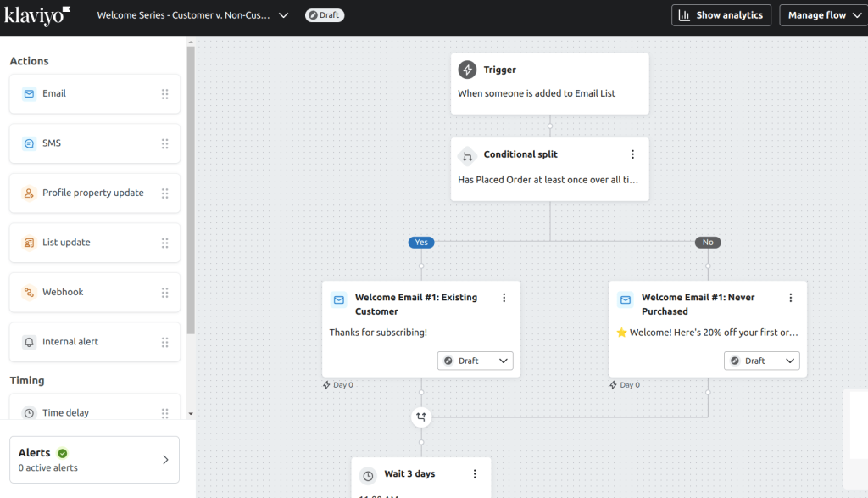This screenshot has height=498, width=868.
Task: Click '0 active alerts' text
Action: (x=48, y=468)
